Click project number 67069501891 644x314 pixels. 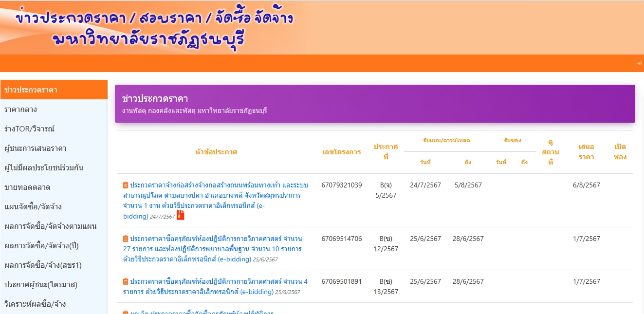tap(342, 281)
